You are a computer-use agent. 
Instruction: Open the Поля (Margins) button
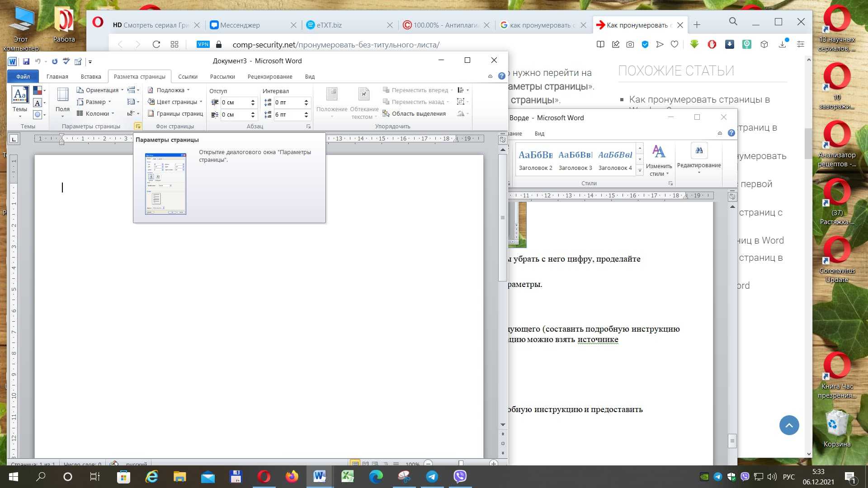click(x=62, y=102)
